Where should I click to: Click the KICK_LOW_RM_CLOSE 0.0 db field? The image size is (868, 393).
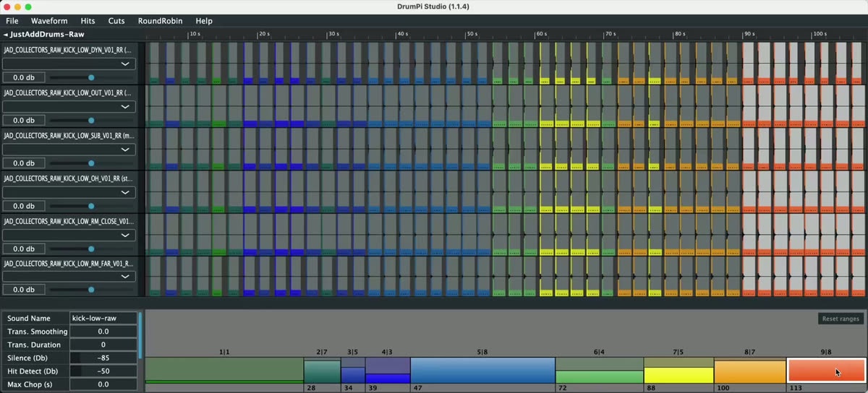pos(24,249)
